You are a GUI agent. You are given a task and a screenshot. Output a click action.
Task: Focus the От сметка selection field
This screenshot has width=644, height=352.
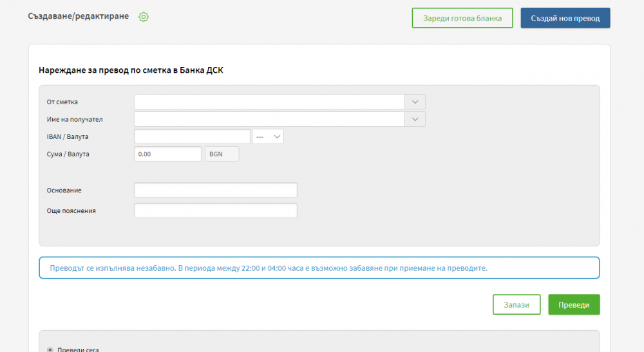pos(269,102)
